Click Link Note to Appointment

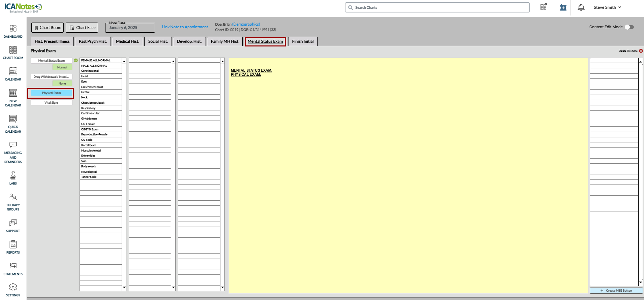coord(185,27)
